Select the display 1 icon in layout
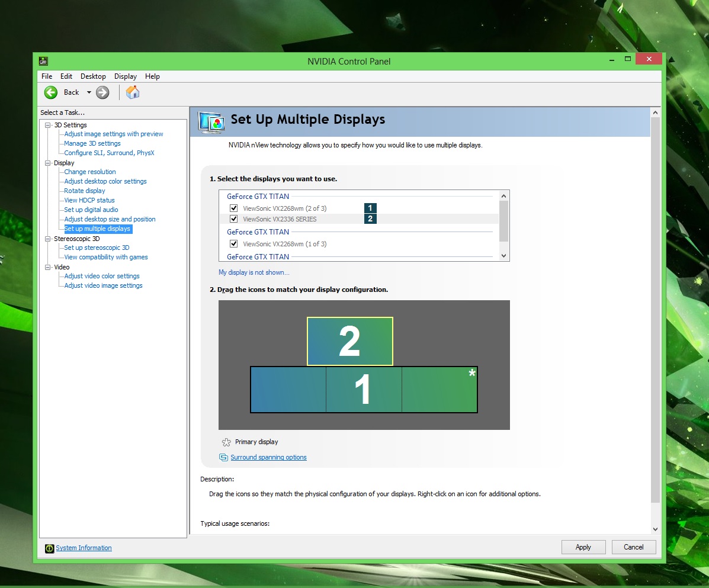 [x=363, y=390]
